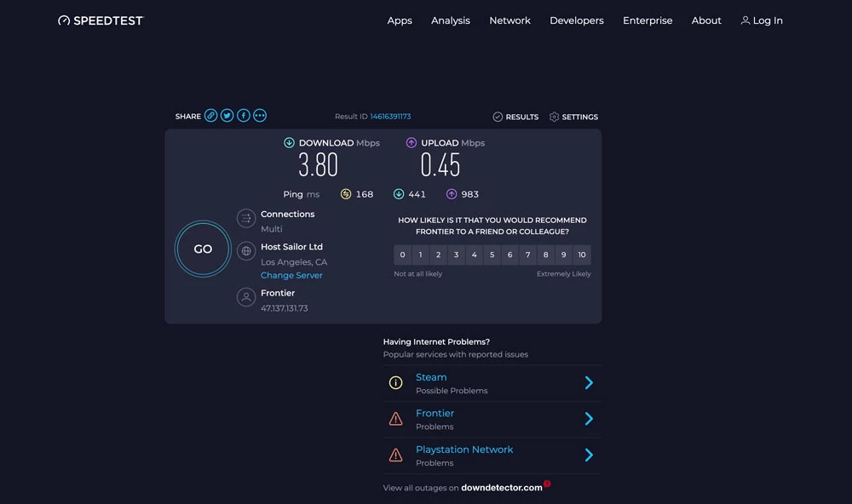Rate recommendation 0
Screen dimensions: 852x504
click(x=403, y=255)
